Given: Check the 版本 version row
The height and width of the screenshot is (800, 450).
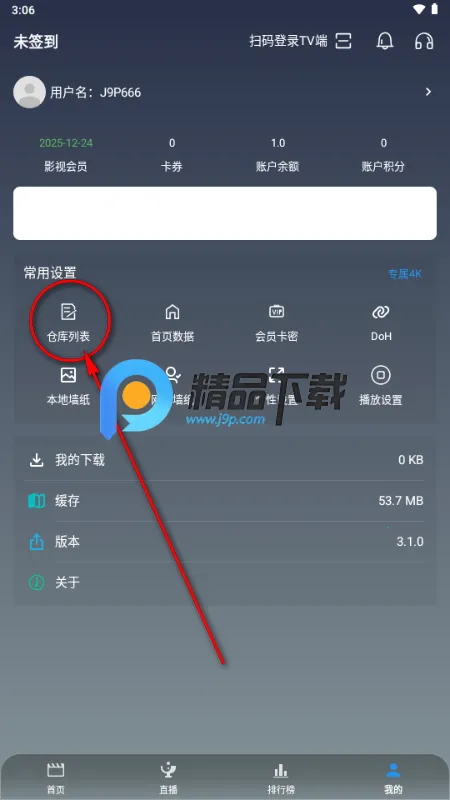Looking at the screenshot, I should (225, 542).
